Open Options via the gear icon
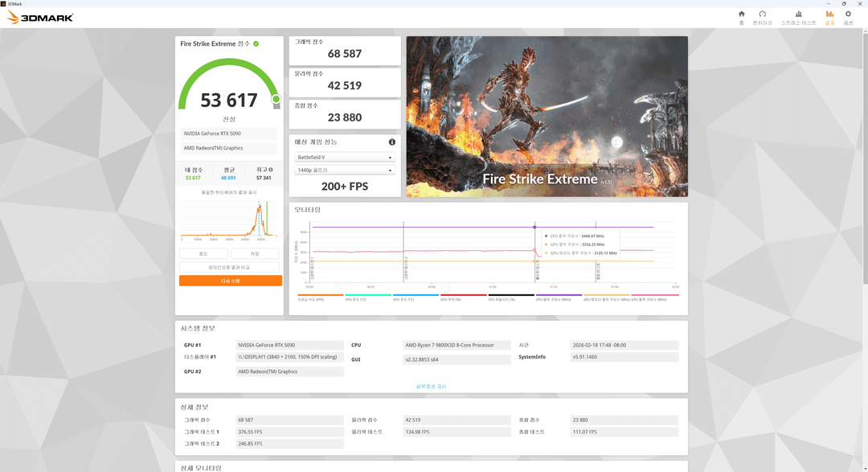Image resolution: width=868 pixels, height=472 pixels. [x=848, y=17]
